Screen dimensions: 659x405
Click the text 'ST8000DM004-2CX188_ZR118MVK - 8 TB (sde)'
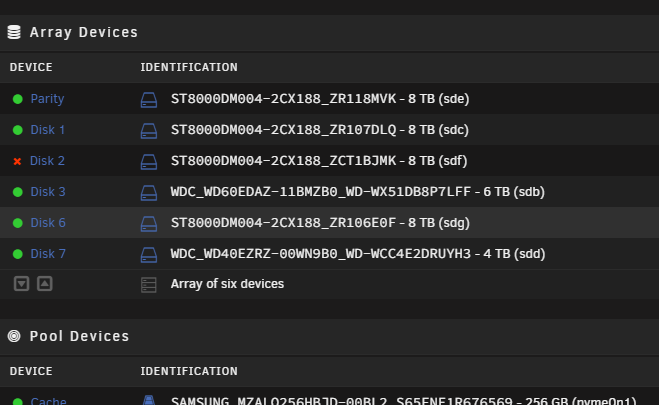[x=320, y=99]
